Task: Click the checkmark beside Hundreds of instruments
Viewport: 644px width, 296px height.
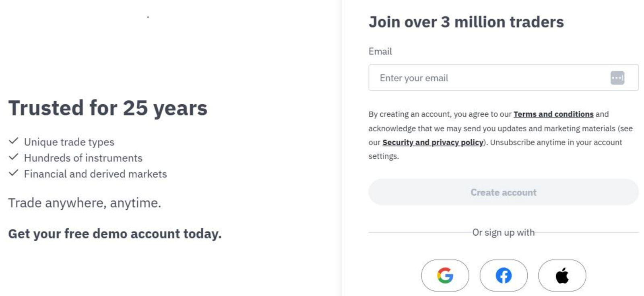Action: pyautogui.click(x=13, y=157)
